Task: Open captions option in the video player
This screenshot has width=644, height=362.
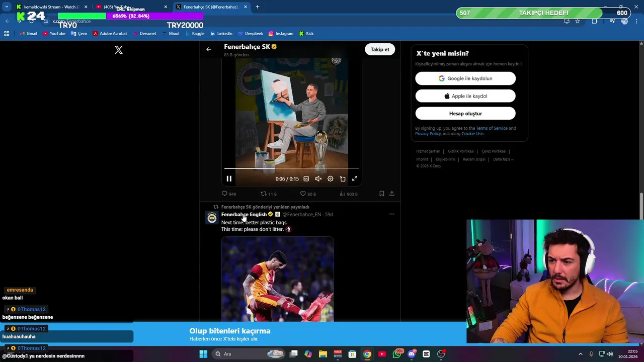Action: point(306,178)
